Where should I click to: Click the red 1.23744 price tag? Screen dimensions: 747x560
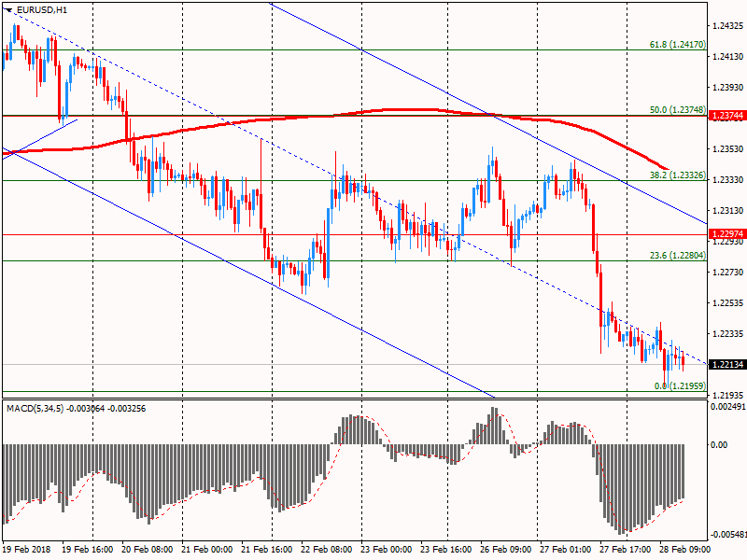click(727, 115)
